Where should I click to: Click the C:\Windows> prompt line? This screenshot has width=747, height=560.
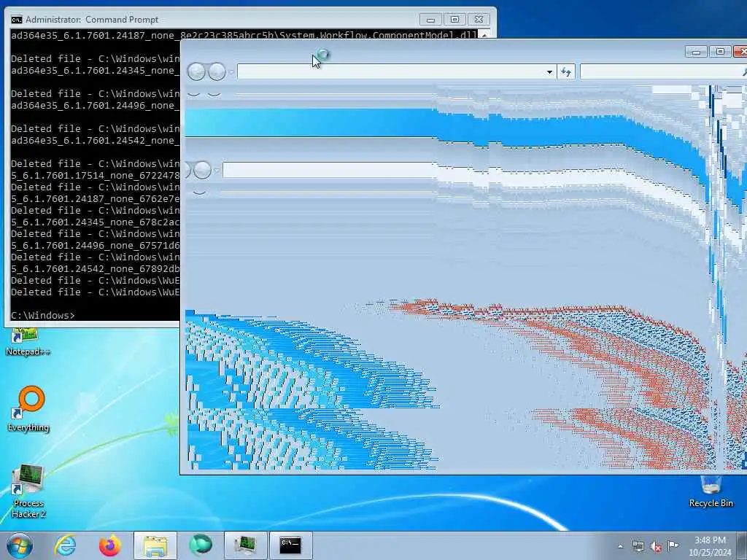click(x=43, y=315)
